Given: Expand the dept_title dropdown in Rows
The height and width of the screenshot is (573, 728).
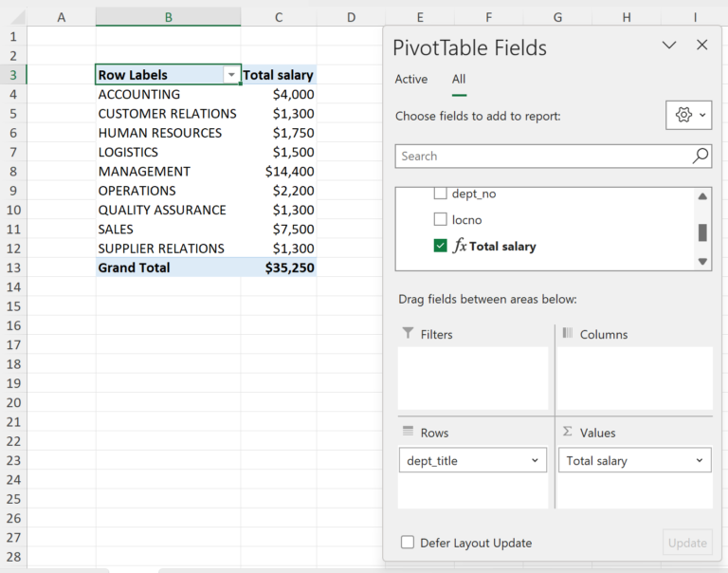Looking at the screenshot, I should pos(535,461).
